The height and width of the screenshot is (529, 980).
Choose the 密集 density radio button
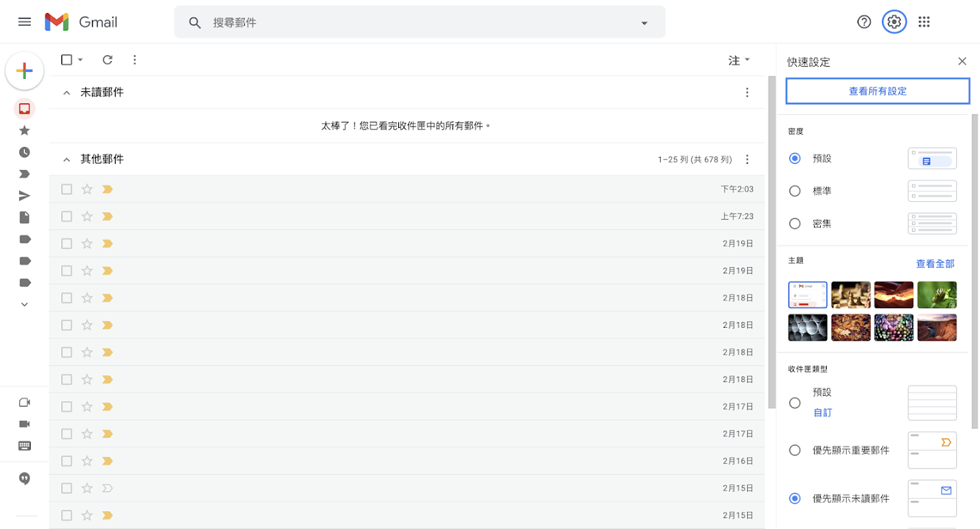795,223
